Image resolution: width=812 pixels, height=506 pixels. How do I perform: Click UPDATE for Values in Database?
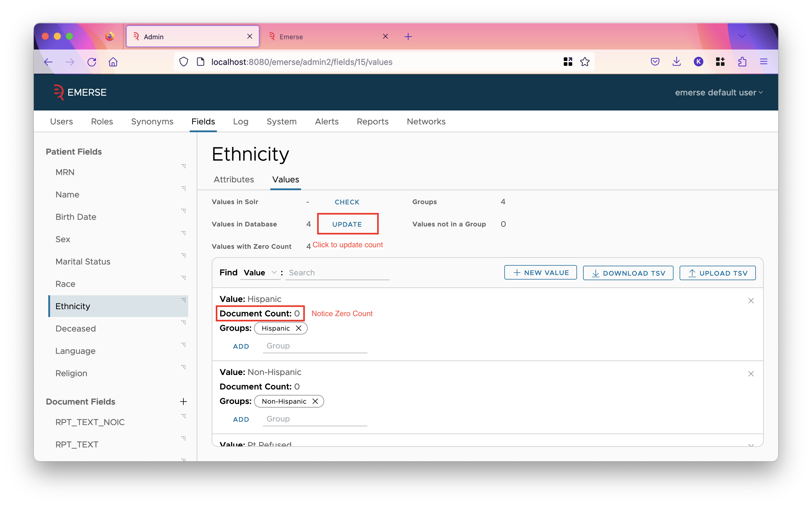pos(347,225)
